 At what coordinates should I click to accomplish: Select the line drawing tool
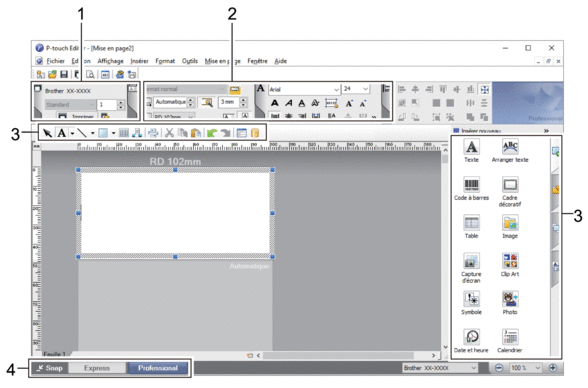tap(82, 133)
